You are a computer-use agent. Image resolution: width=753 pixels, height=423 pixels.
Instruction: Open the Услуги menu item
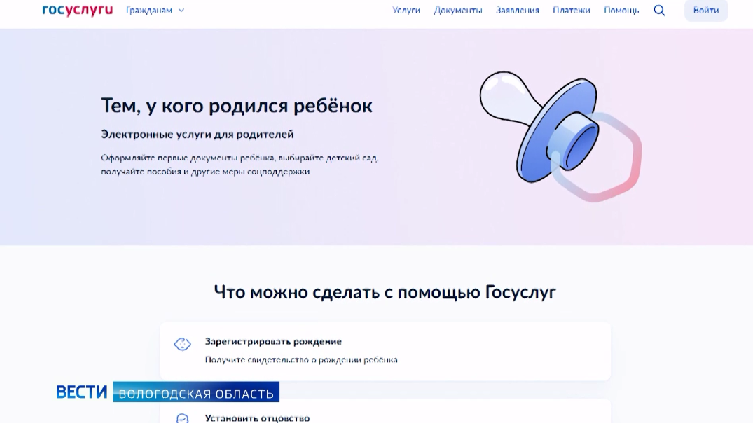pyautogui.click(x=406, y=10)
